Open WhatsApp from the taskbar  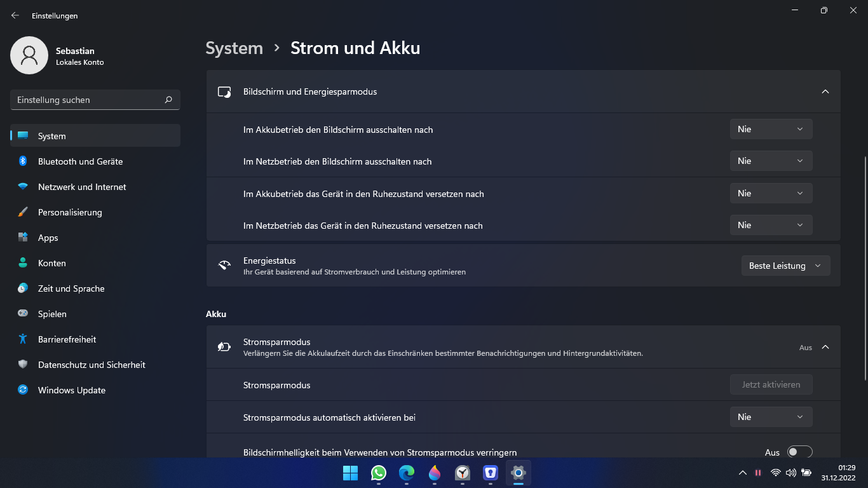pos(379,473)
